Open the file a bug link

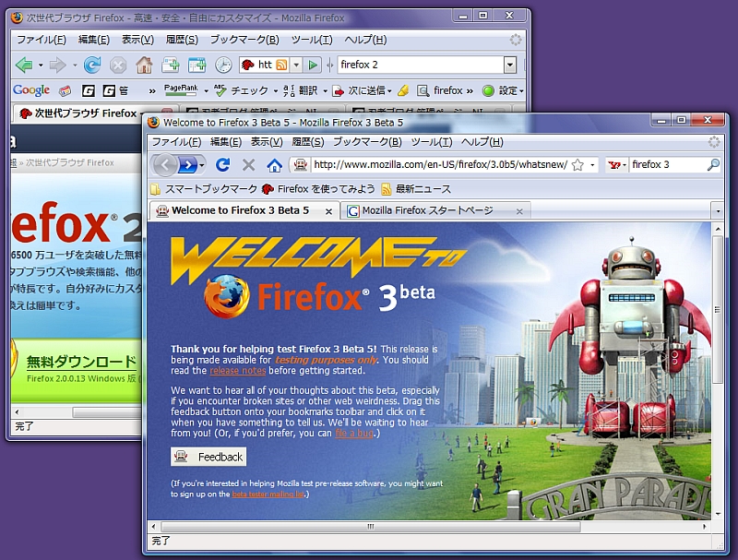[354, 433]
